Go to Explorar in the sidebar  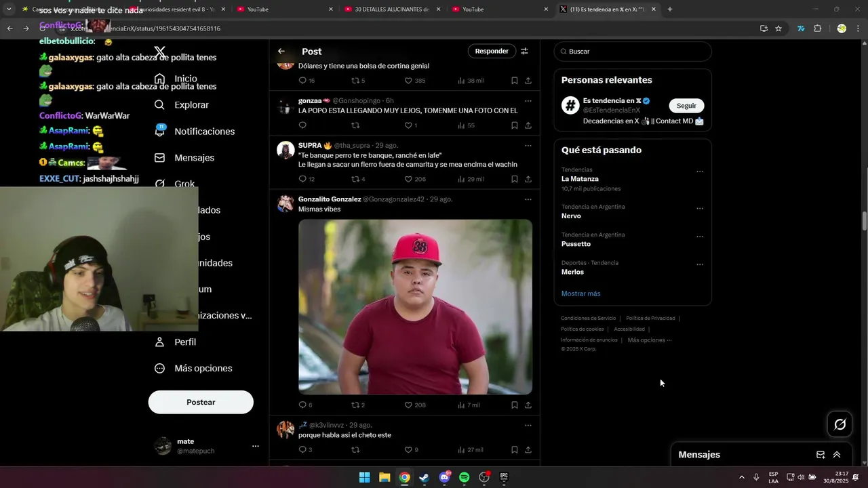(181, 105)
